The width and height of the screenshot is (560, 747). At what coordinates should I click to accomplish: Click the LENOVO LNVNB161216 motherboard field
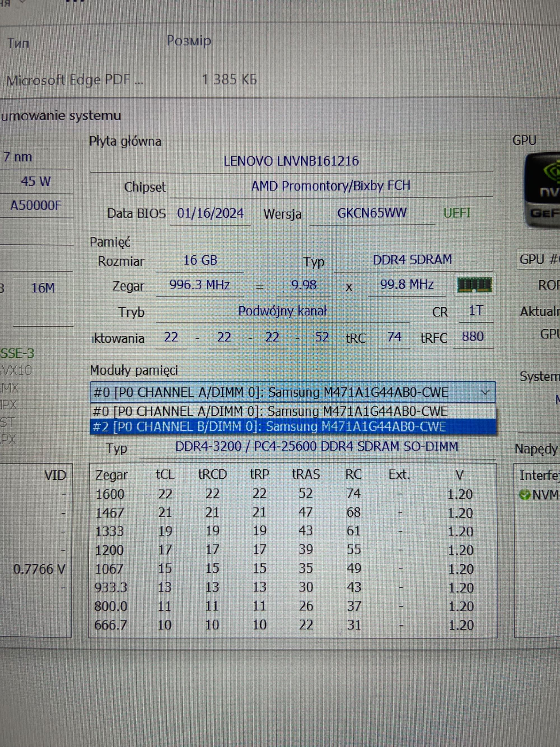(x=291, y=161)
